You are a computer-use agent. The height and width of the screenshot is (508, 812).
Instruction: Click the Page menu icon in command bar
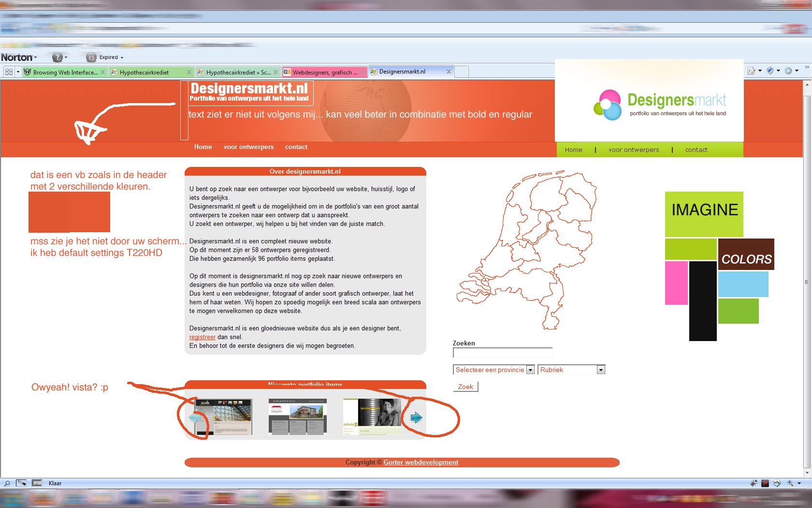click(752, 71)
